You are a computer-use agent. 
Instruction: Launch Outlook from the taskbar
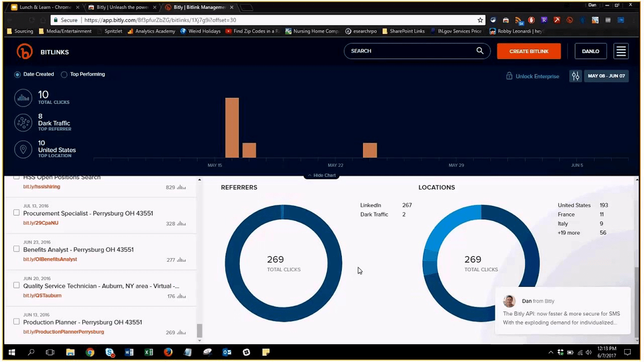click(226, 352)
